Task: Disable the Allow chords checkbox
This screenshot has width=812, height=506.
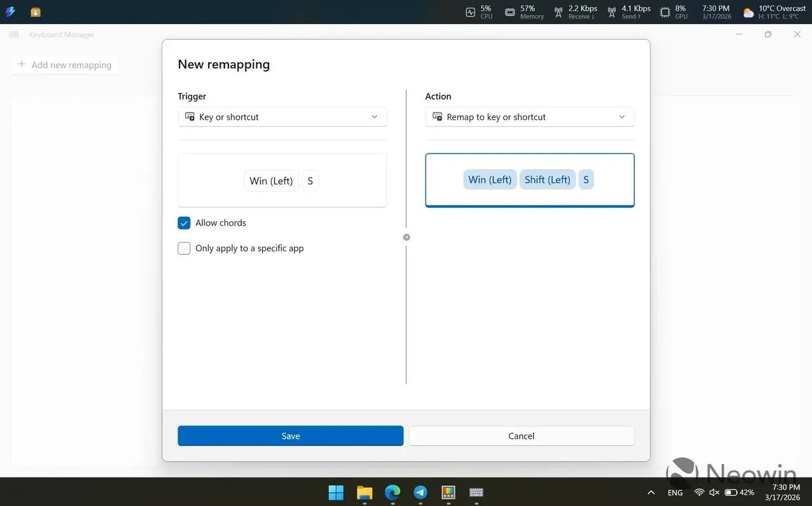Action: [x=184, y=223]
